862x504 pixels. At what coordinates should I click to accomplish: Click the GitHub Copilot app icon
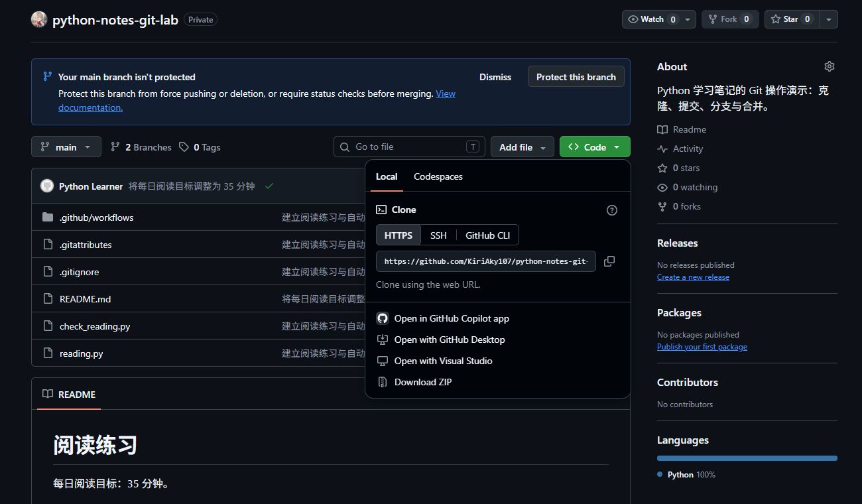point(382,318)
